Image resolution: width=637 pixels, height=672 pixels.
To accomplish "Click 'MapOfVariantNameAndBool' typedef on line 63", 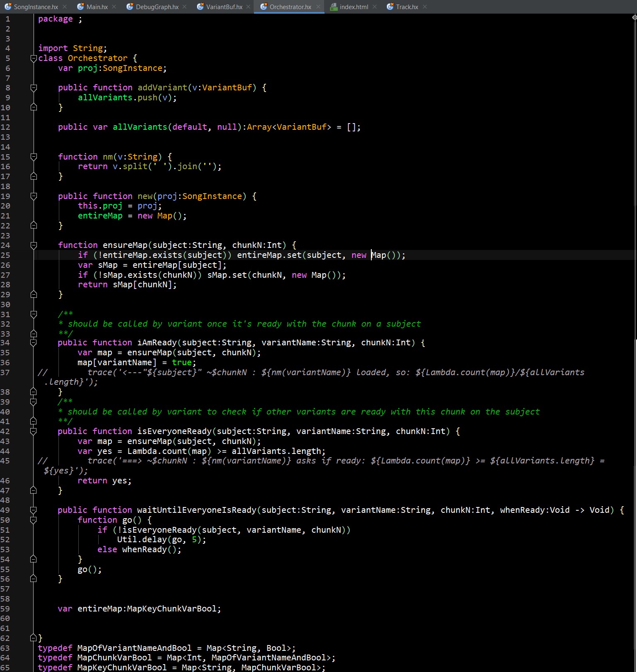I will [135, 648].
